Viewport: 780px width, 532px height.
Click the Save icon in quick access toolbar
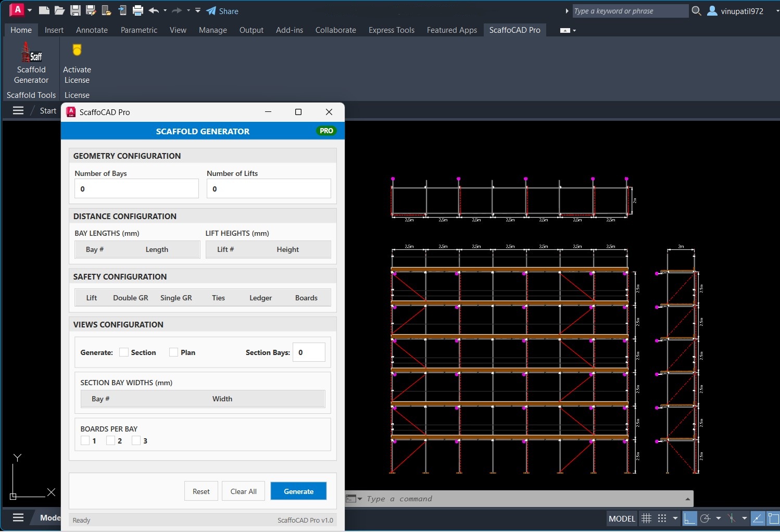coord(76,10)
